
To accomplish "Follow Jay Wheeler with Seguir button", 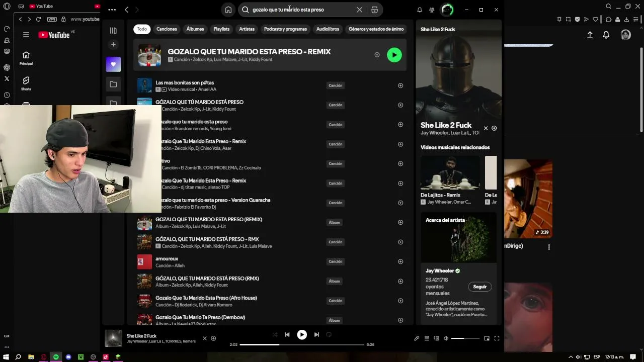I will [x=479, y=287].
